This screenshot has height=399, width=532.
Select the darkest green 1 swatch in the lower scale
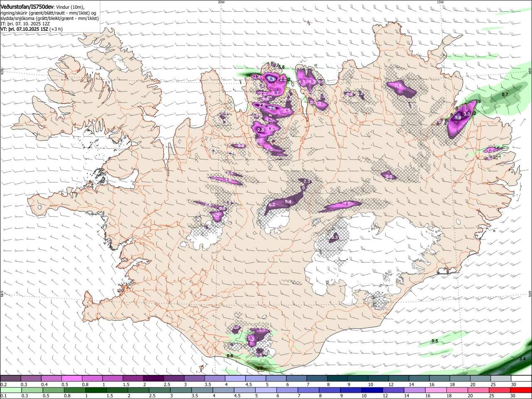pyautogui.click(x=96, y=390)
